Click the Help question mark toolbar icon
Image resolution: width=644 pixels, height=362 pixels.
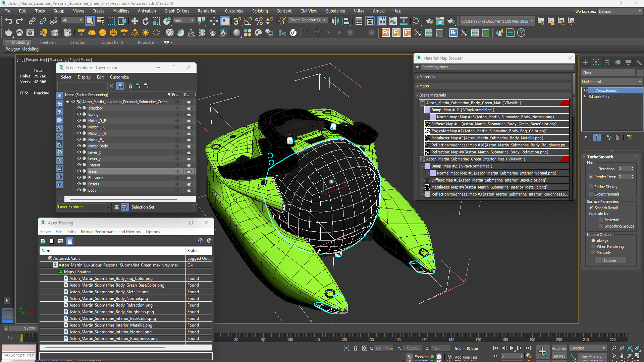tap(521, 33)
